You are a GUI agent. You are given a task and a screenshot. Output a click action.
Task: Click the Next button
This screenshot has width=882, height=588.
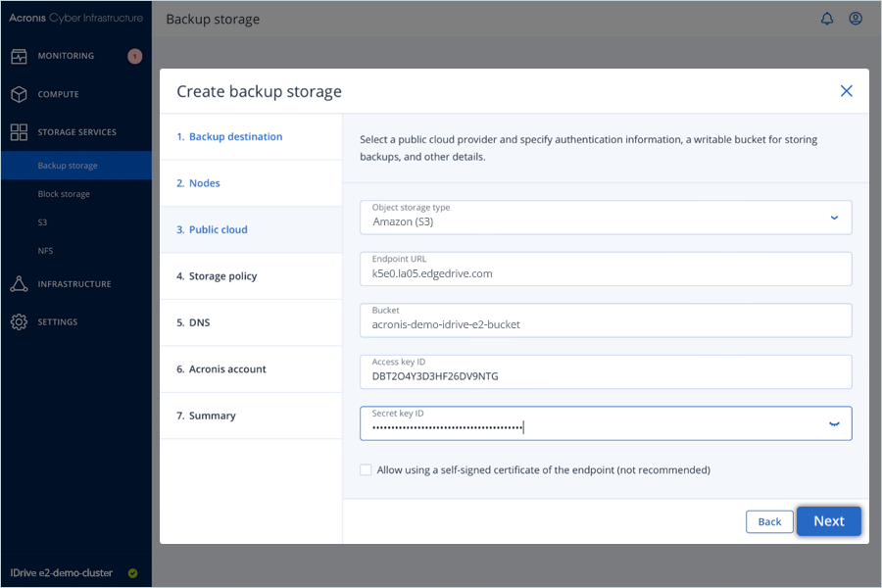pos(828,521)
